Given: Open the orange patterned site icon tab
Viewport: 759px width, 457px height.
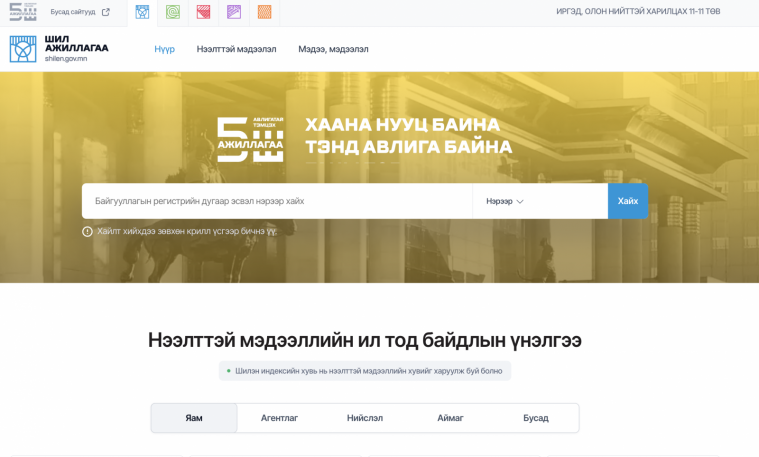Looking at the screenshot, I should [264, 12].
